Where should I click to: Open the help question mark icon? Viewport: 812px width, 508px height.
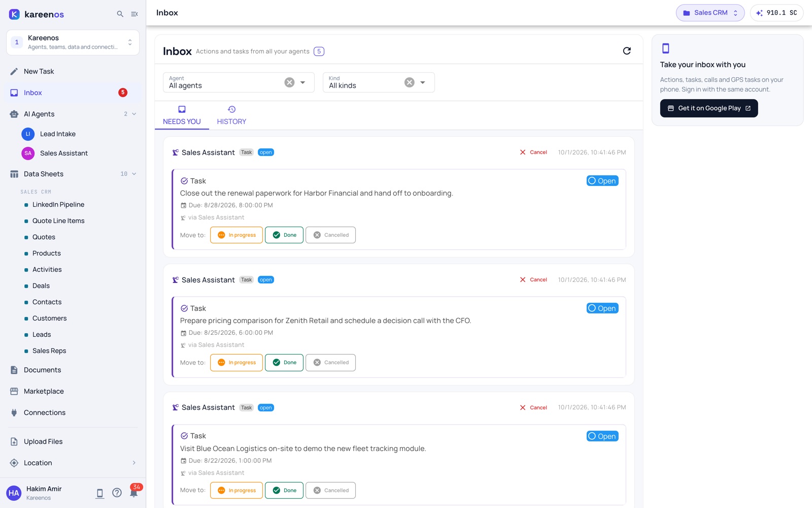tap(117, 493)
